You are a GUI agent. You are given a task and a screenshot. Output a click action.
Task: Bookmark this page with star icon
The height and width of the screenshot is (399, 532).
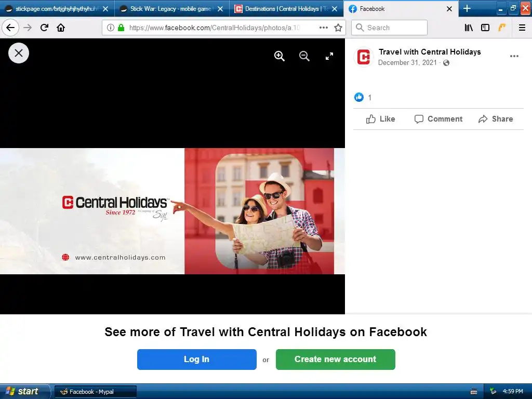pos(338,28)
